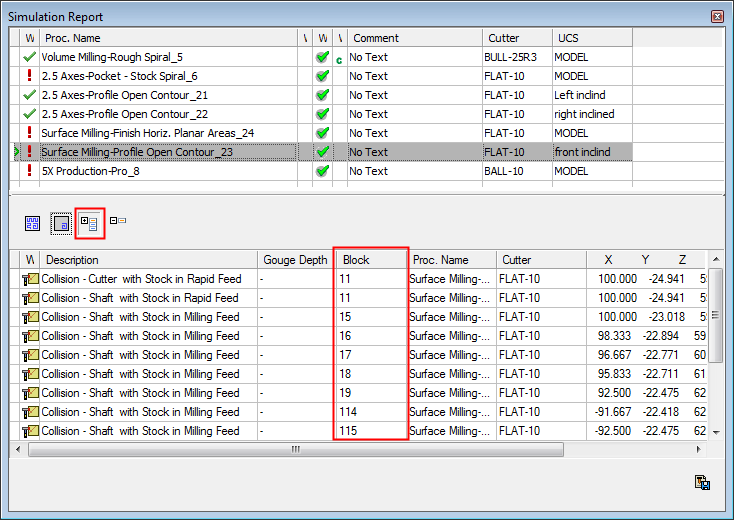The height and width of the screenshot is (520, 734).
Task: Click the collapse all tree icon
Action: [118, 220]
